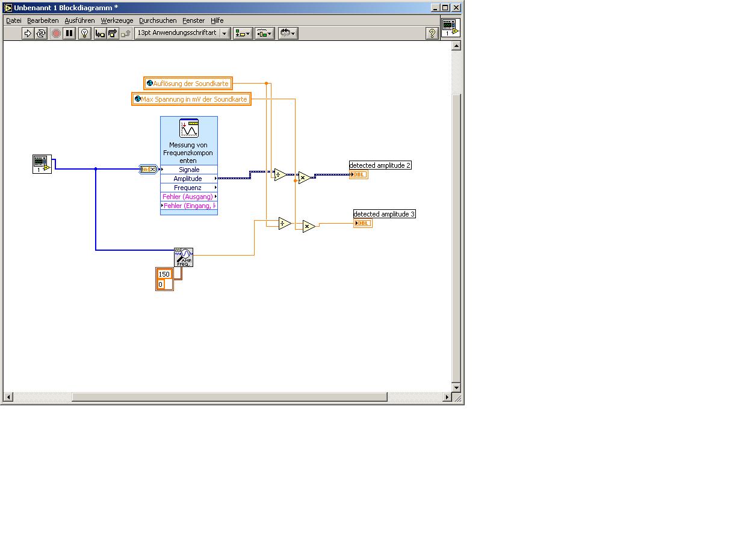Select the Extract Single Tone AMP/FREQ VI
Viewport: 756px width, 534px height.
[x=184, y=257]
